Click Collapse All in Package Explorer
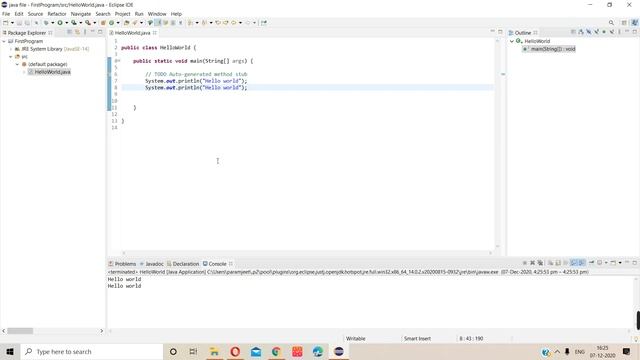The width and height of the screenshot is (640, 360). (69, 32)
